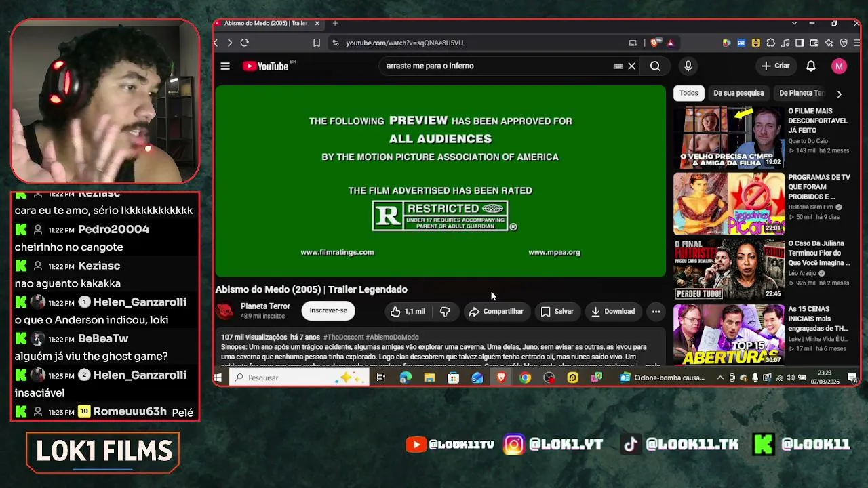The height and width of the screenshot is (488, 868).
Task: Open site settings icon in address bar
Action: point(335,43)
